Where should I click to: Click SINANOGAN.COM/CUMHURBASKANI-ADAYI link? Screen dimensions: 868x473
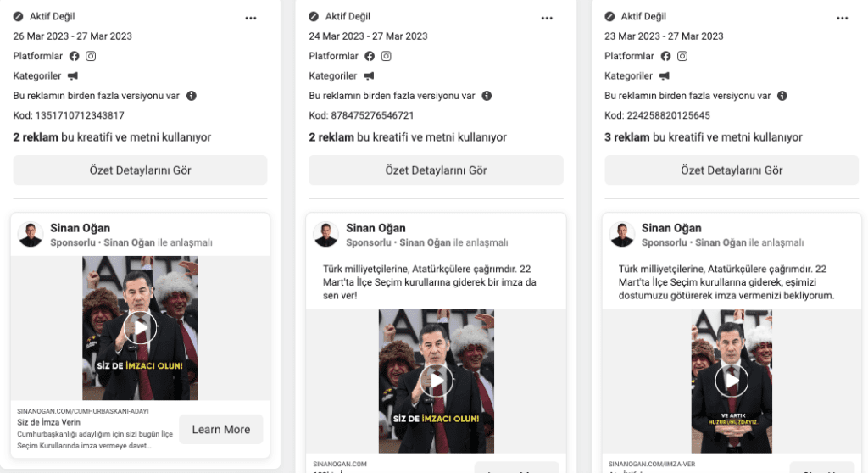pyautogui.click(x=83, y=411)
